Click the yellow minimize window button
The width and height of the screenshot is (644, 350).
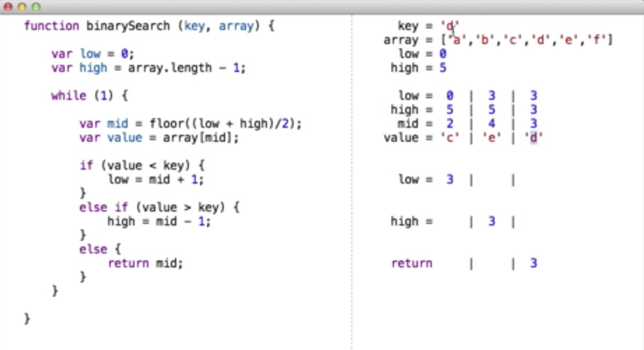point(22,7)
